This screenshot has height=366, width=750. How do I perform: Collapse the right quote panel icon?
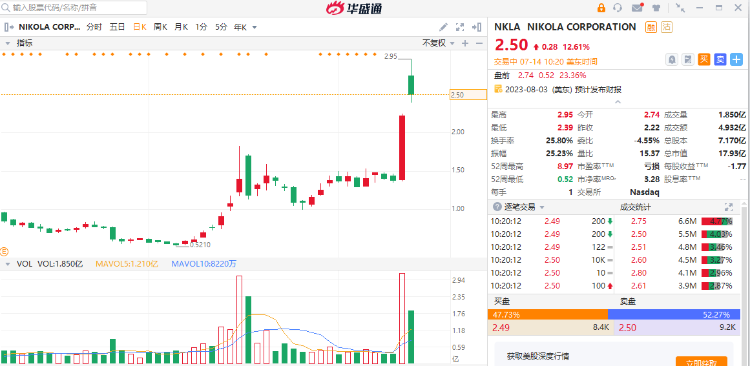pyautogui.click(x=476, y=27)
